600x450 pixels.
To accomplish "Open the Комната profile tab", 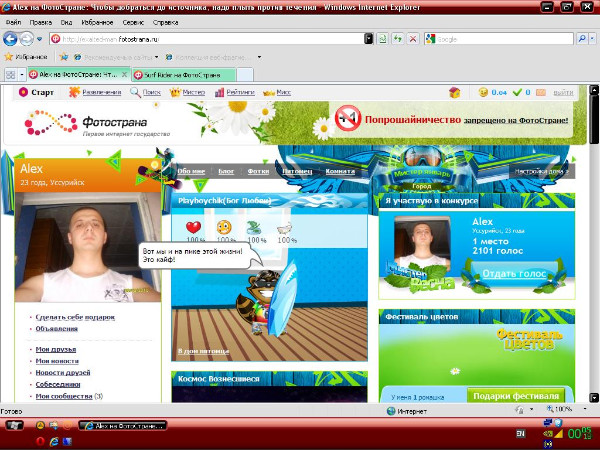I will point(340,171).
